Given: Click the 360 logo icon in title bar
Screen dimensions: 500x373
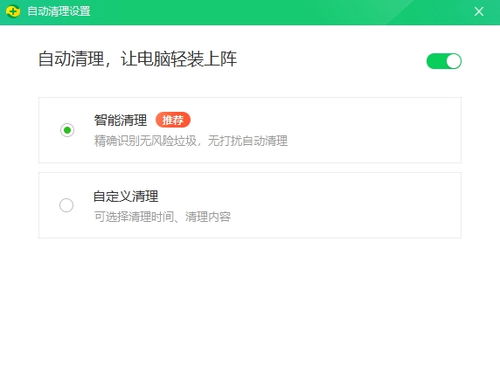Looking at the screenshot, I should (13, 12).
